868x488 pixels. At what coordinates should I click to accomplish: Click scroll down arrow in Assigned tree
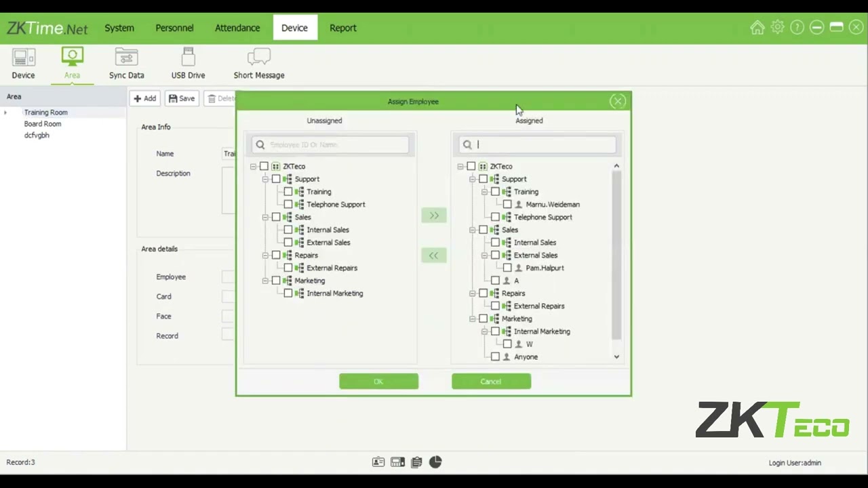[616, 357]
